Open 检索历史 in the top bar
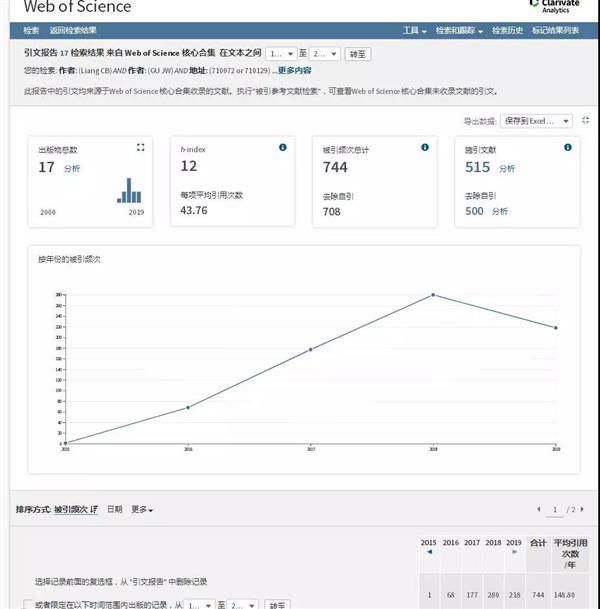The width and height of the screenshot is (600, 609). coord(507,31)
